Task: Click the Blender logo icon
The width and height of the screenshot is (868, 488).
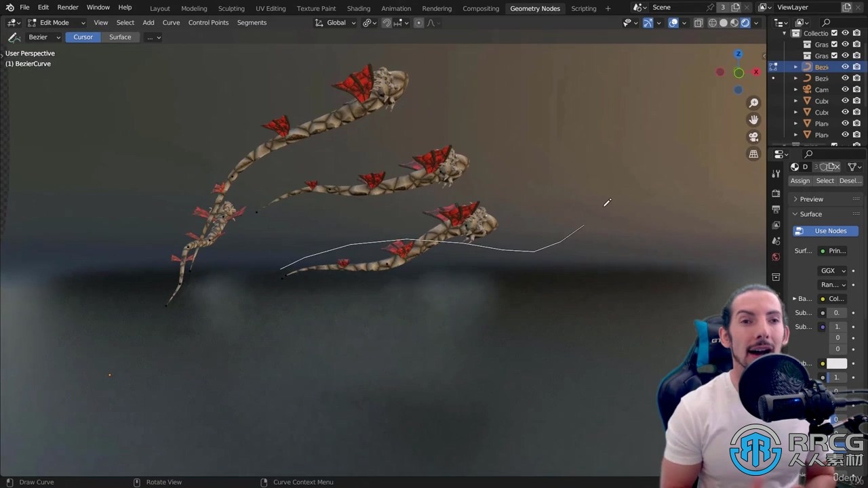Action: 9,7
